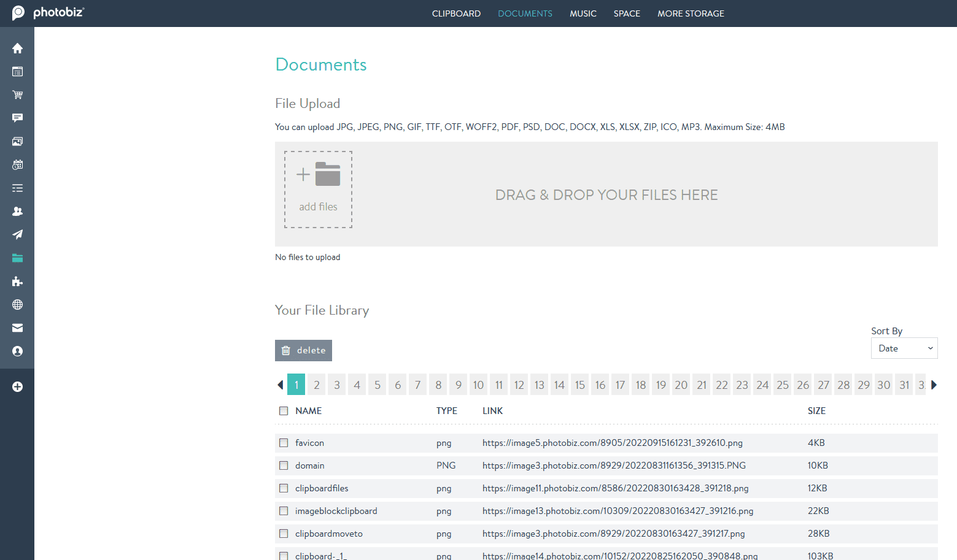Open the chat messages icon
The height and width of the screenshot is (560, 957).
(x=17, y=118)
